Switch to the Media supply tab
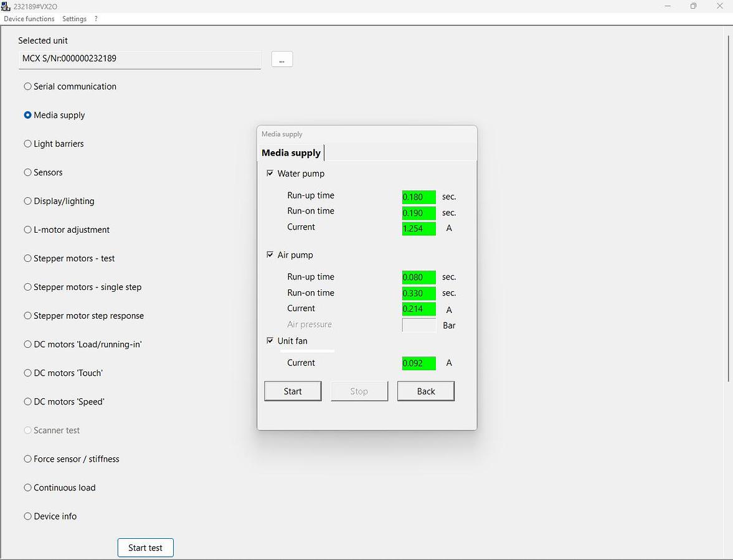This screenshot has height=560, width=733. [x=291, y=153]
